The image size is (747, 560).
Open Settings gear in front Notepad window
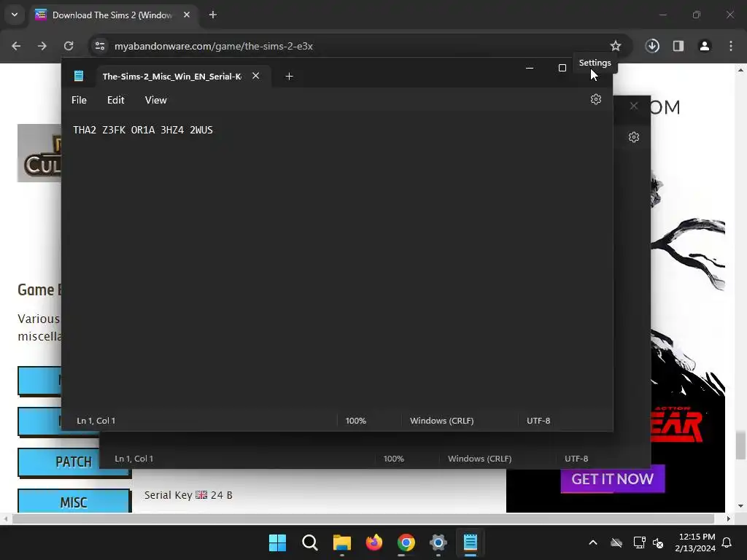pyautogui.click(x=595, y=99)
